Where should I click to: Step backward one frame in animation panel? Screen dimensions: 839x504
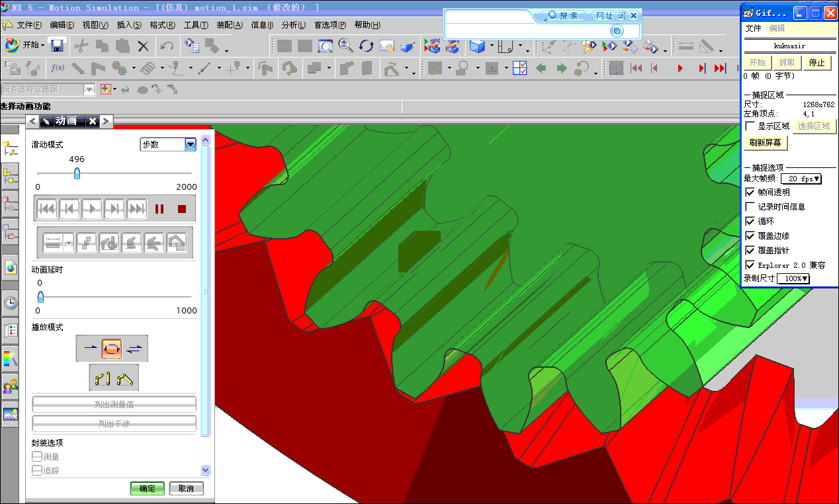tap(69, 209)
